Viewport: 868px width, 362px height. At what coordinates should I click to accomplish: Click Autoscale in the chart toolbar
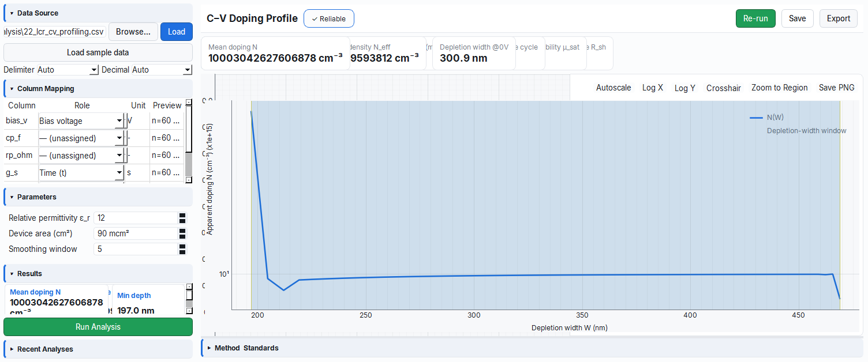click(x=613, y=88)
